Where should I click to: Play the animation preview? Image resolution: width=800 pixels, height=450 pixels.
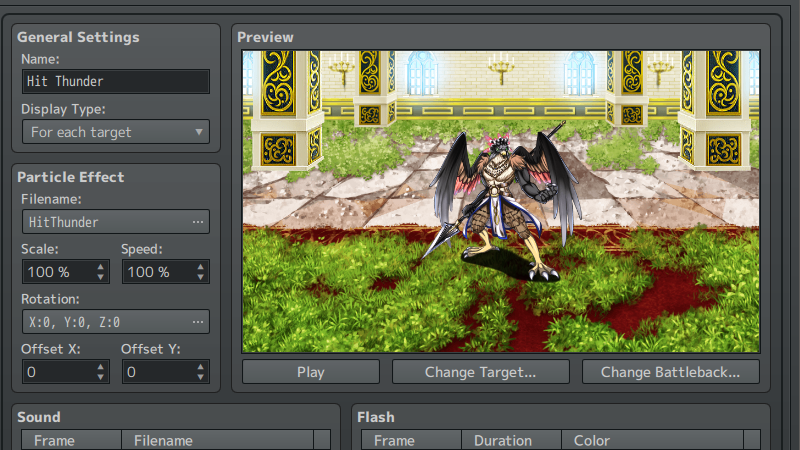[311, 372]
